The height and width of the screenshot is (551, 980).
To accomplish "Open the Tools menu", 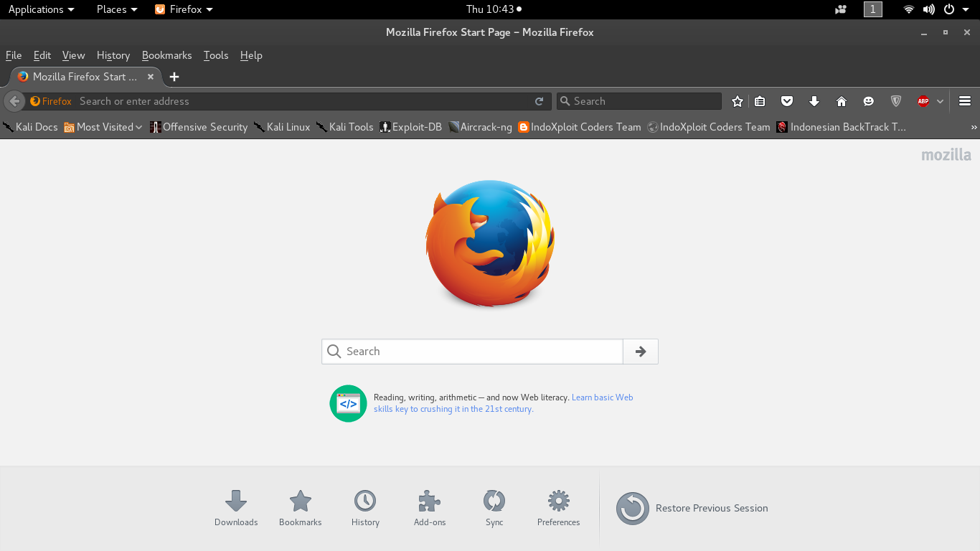I will click(216, 55).
